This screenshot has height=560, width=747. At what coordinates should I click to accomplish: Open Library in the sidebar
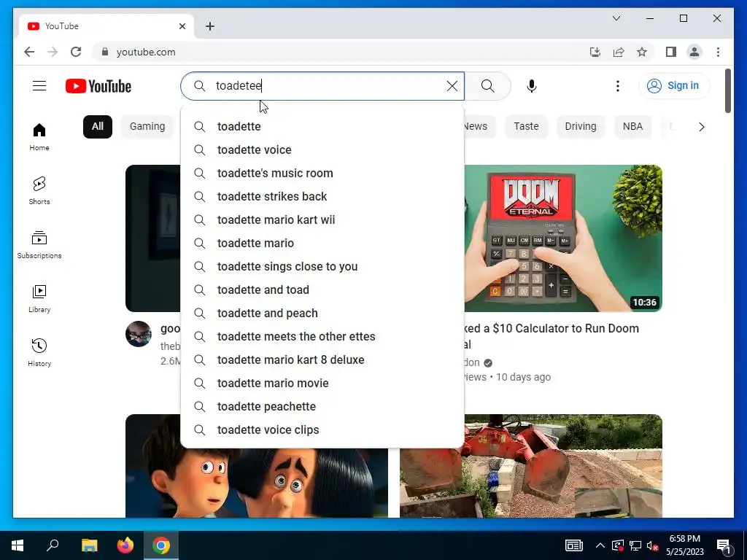click(x=39, y=298)
